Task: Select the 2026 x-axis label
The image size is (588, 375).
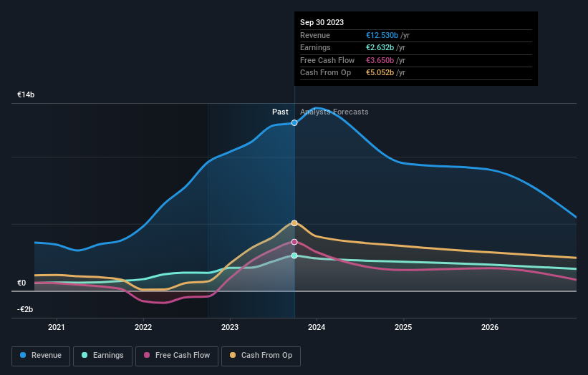Action: pos(490,327)
